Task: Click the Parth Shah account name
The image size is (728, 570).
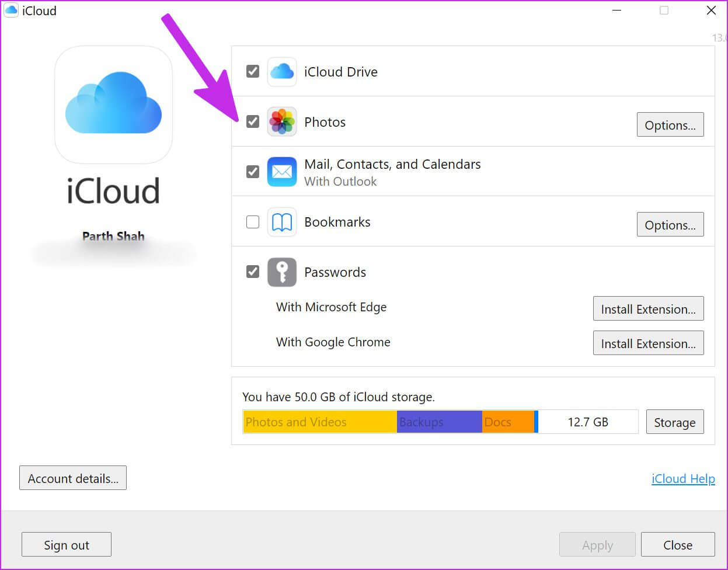Action: [x=113, y=237]
